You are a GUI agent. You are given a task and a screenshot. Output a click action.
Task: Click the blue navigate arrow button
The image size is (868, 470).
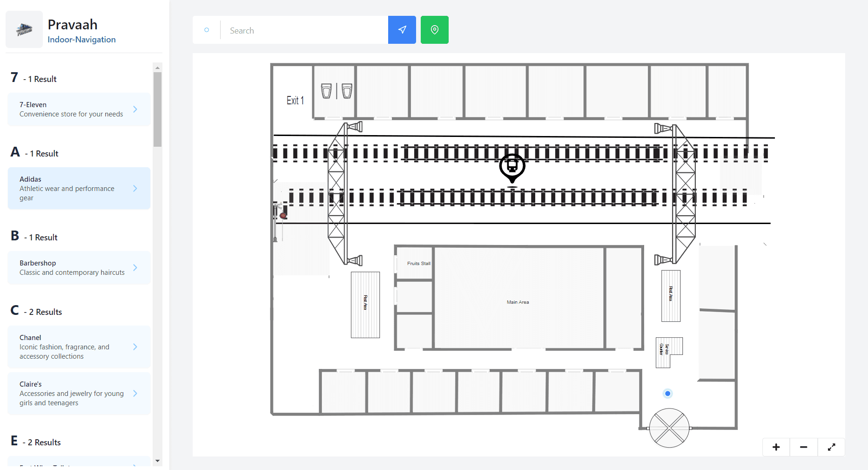pos(402,30)
